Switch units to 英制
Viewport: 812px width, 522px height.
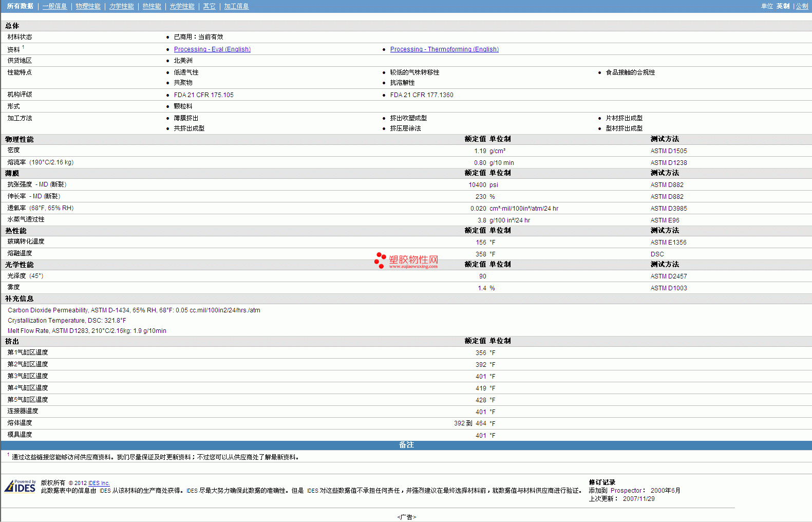coord(783,6)
